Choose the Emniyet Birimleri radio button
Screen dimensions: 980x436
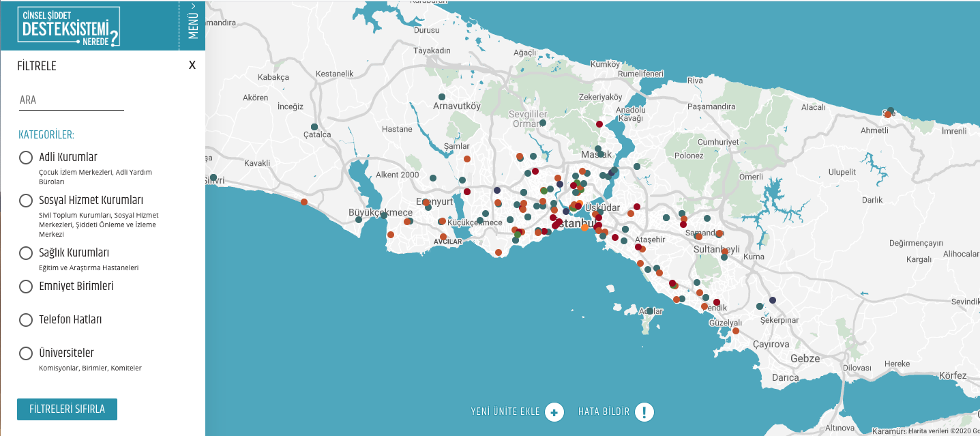tap(26, 287)
